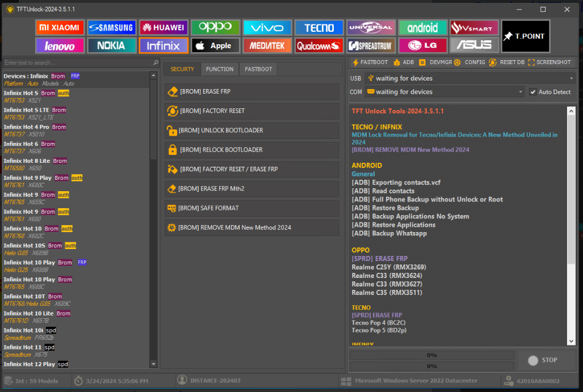Click RESET DB in toolbar

point(506,62)
